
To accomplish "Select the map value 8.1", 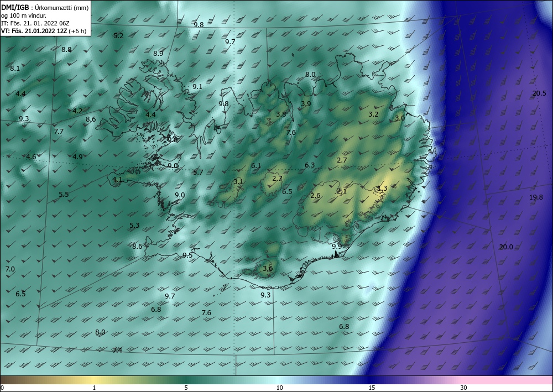I will click(x=15, y=69).
